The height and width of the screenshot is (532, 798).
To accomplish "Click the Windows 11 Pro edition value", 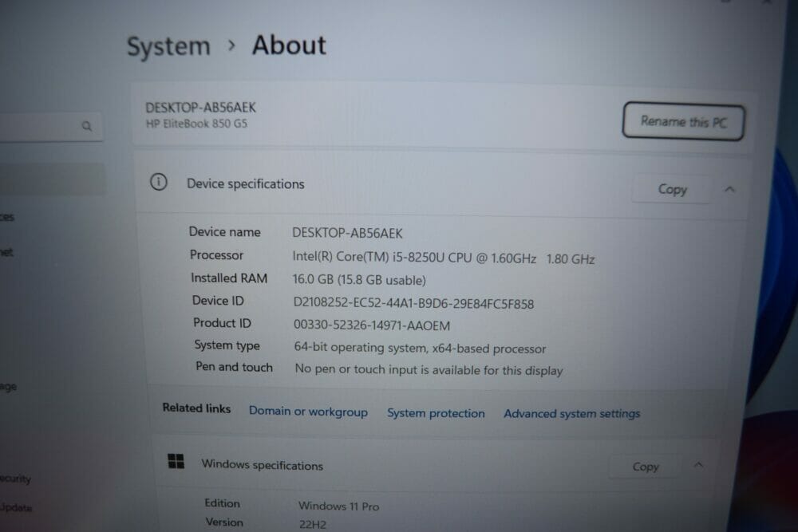I will [x=338, y=506].
